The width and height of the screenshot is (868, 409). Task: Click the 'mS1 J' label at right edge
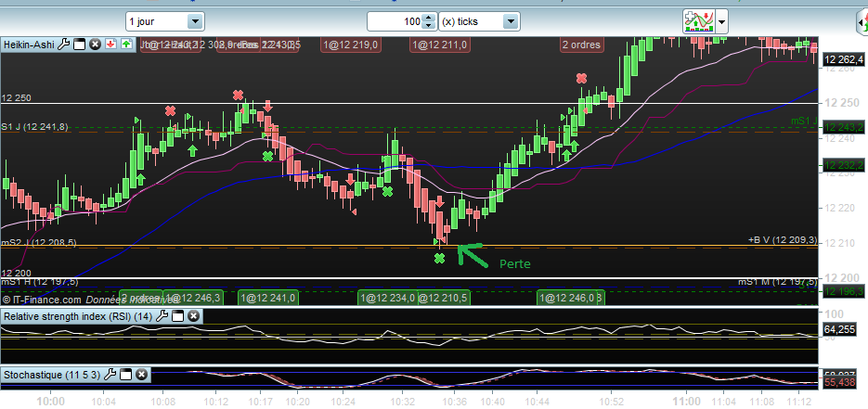[803, 120]
